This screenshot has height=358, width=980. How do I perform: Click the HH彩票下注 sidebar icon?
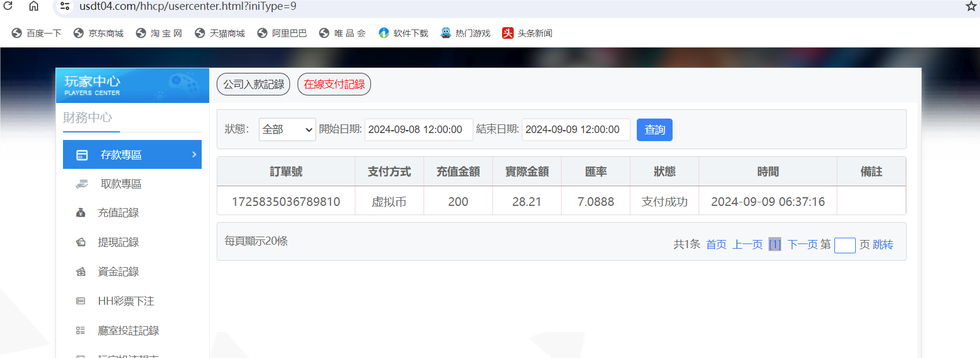click(x=81, y=301)
